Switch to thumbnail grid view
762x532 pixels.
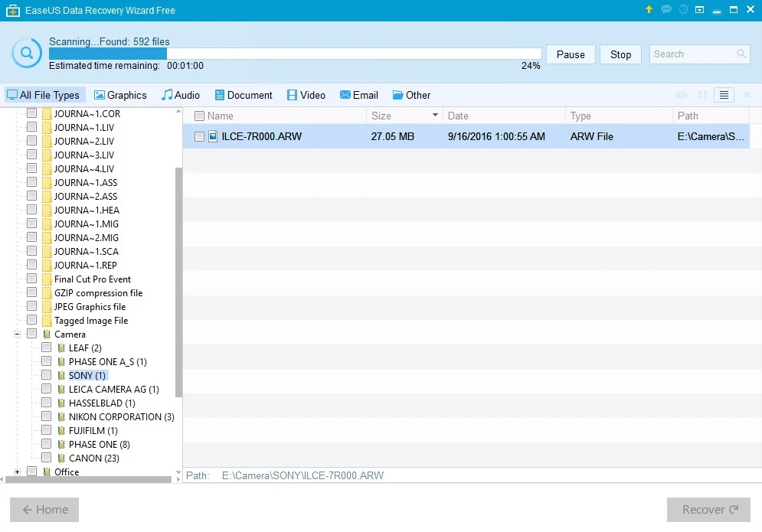point(702,95)
